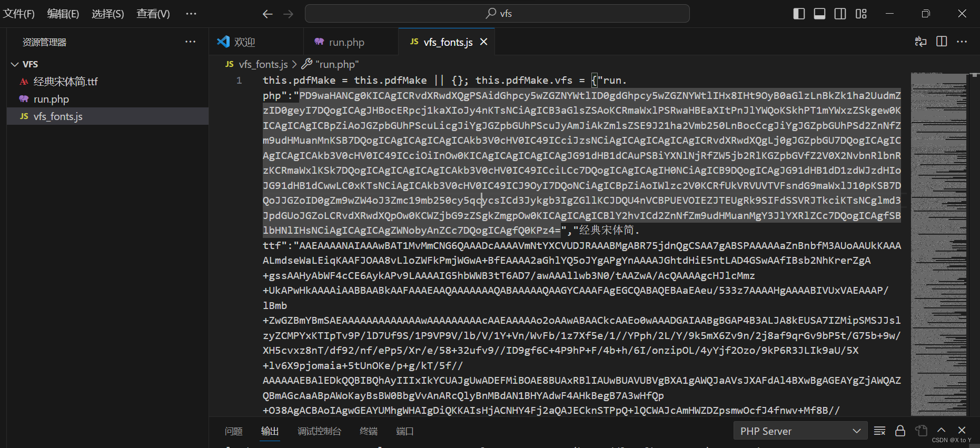Close the vfs_fonts.js tab
This screenshot has height=448, width=980.
click(x=483, y=42)
